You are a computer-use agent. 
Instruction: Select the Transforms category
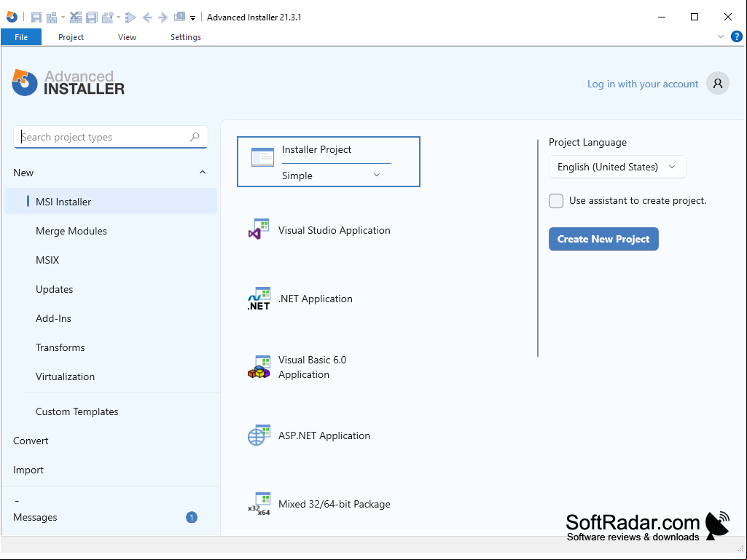coord(60,347)
